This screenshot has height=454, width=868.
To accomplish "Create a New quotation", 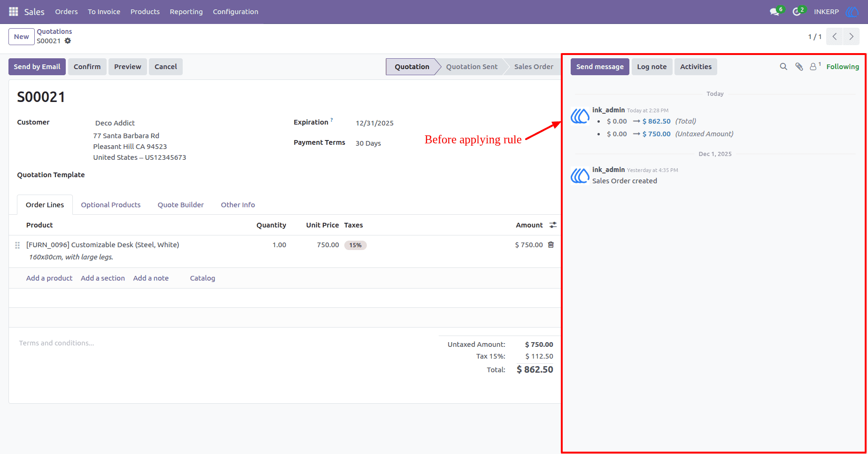I will (22, 37).
